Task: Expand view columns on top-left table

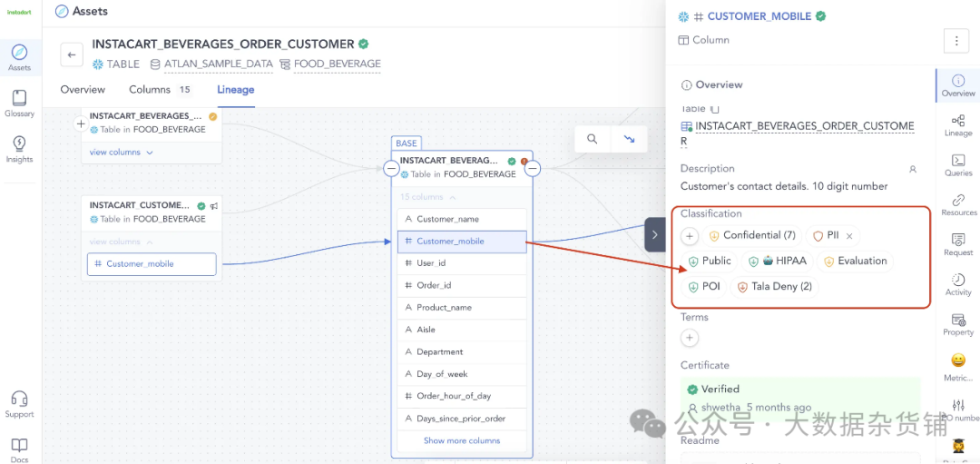Action: pyautogui.click(x=122, y=153)
